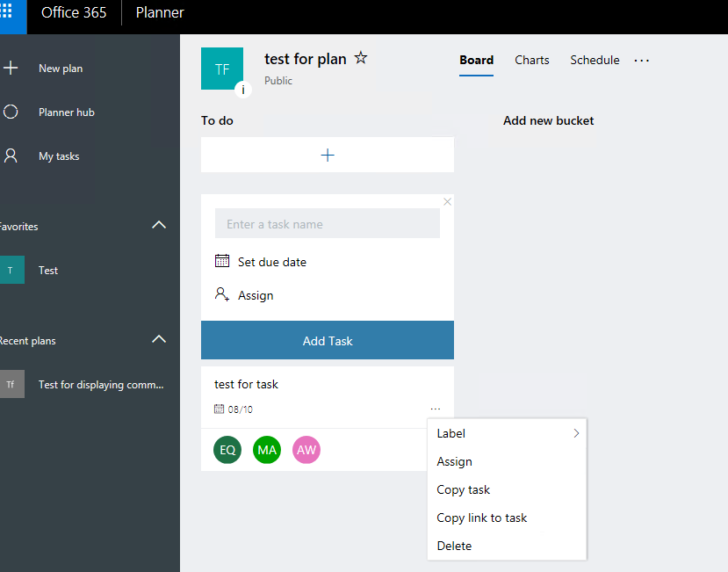This screenshot has height=572, width=728.
Task: Select Copy task in context menu
Action: (507, 489)
